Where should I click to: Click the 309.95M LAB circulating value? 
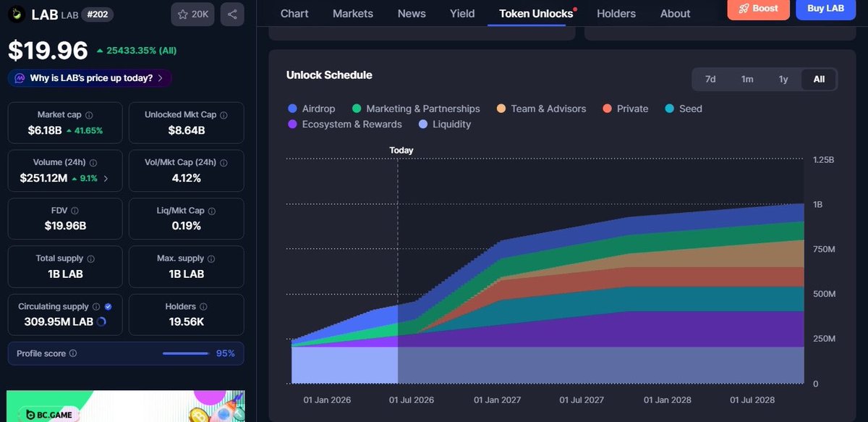59,321
